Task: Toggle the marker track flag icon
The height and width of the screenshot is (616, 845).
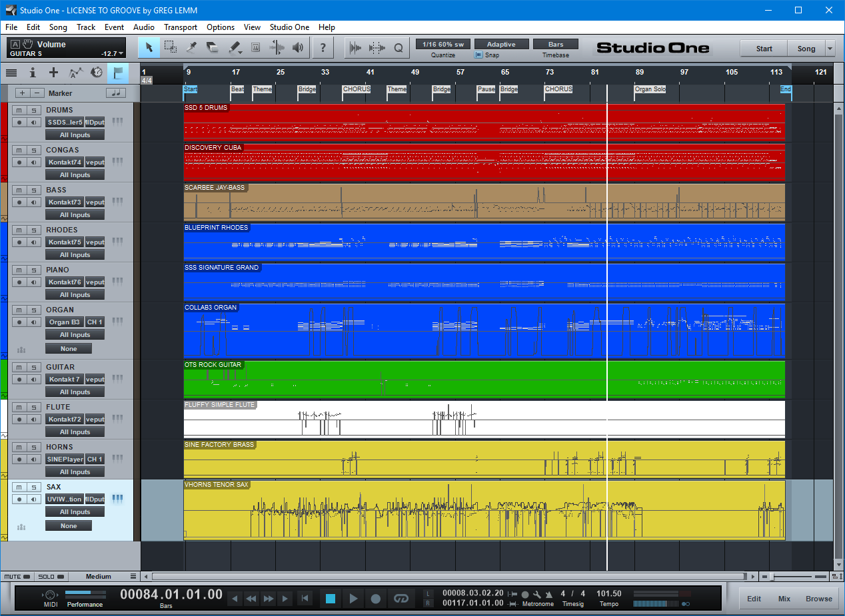Action: point(118,73)
